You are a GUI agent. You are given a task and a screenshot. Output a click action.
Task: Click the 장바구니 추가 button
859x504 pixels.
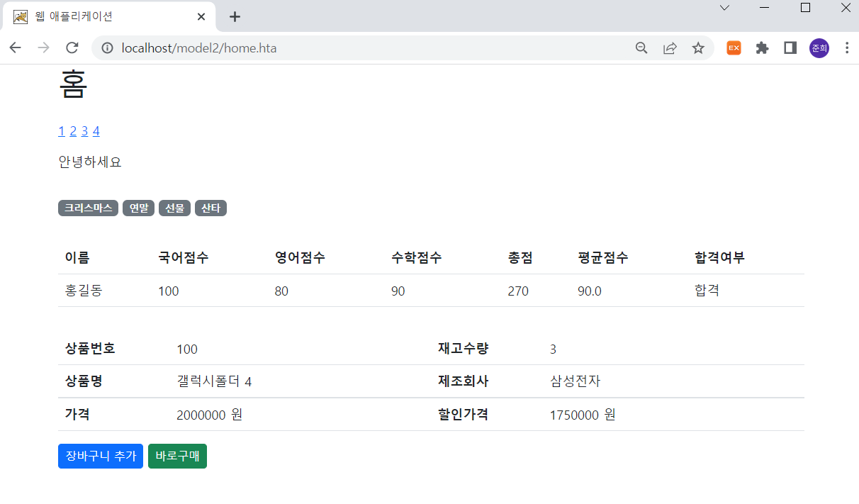[101, 456]
